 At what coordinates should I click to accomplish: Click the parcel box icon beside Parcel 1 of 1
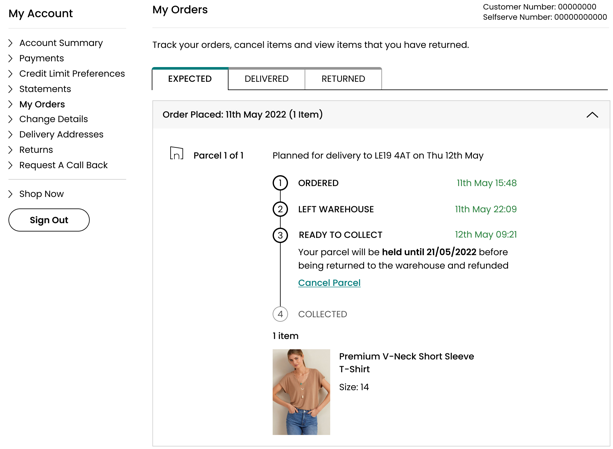pos(176,153)
